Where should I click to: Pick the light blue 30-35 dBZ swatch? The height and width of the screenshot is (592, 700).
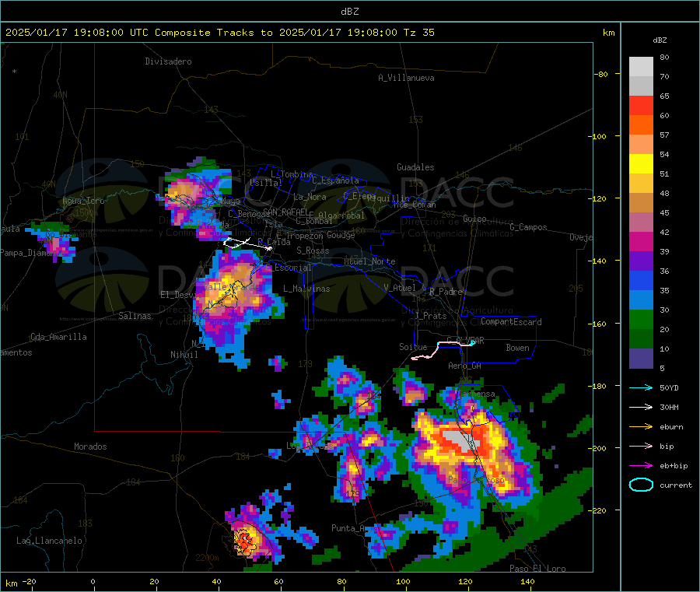[x=641, y=300]
